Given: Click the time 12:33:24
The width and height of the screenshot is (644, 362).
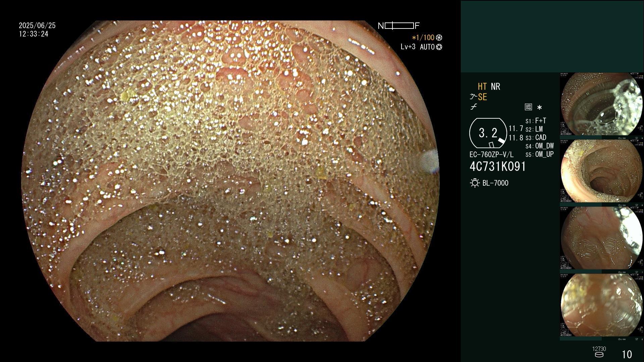Looking at the screenshot, I should 34,34.
